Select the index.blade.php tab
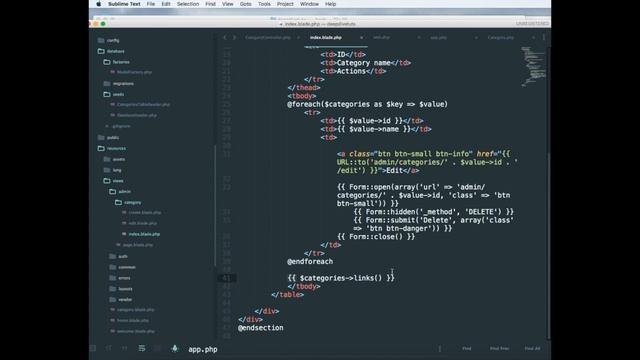640x360 pixels. 326,38
